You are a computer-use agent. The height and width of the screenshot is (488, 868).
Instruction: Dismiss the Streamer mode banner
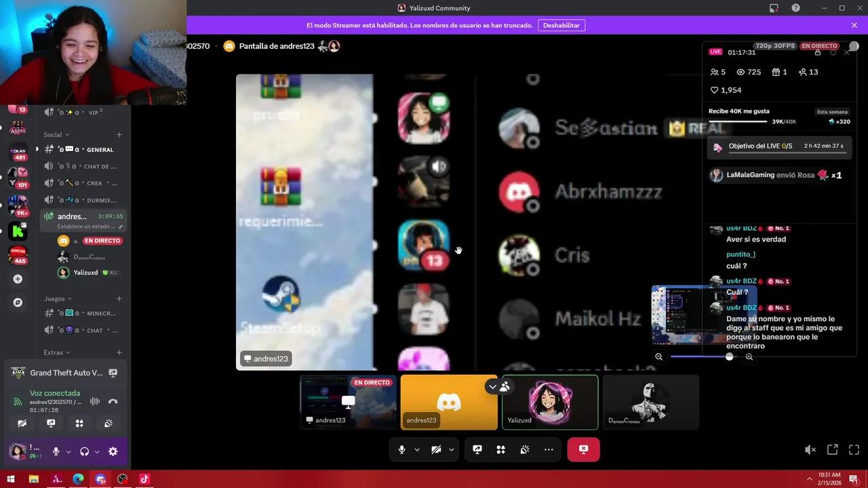point(854,25)
